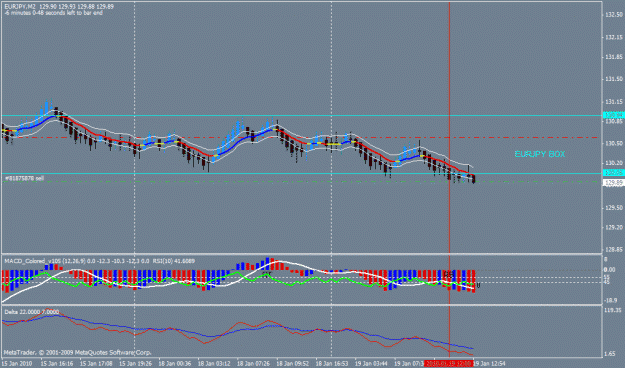Click the -18.9 MACD scale value
Viewport: 625px width, 368px height.
click(611, 301)
